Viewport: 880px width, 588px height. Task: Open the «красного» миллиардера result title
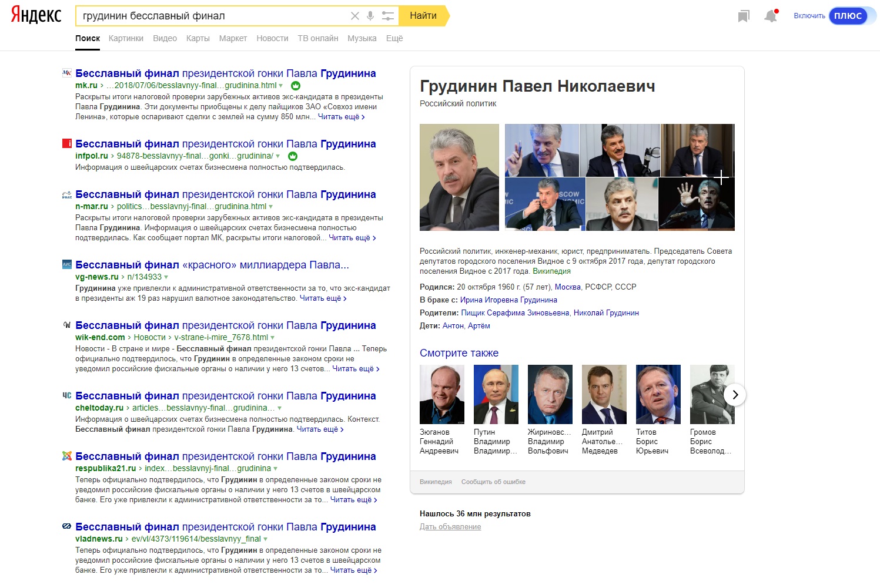click(x=212, y=265)
